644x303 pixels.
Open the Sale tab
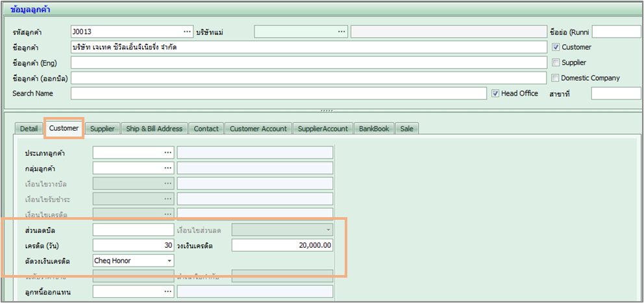[x=406, y=129]
